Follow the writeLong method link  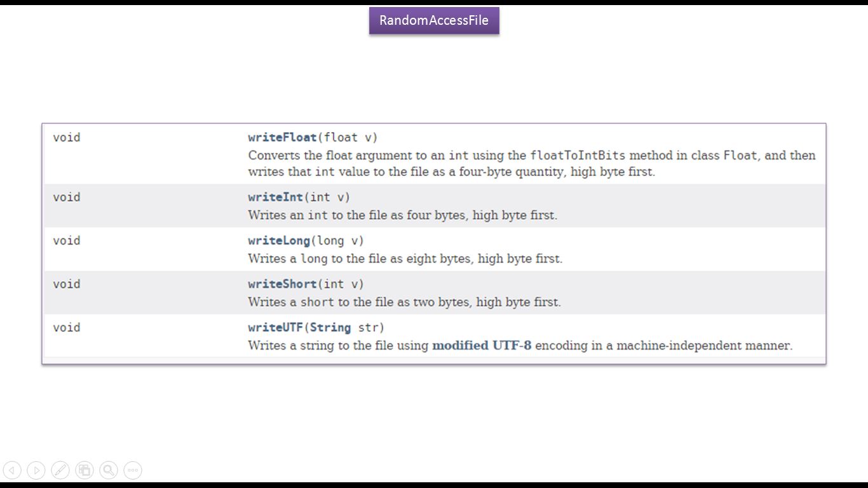(278, 241)
